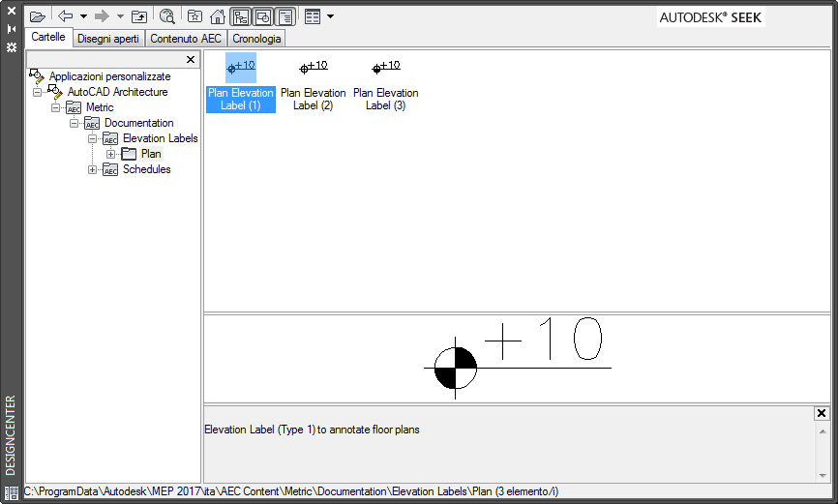Toggle the Description pane button

click(x=285, y=17)
